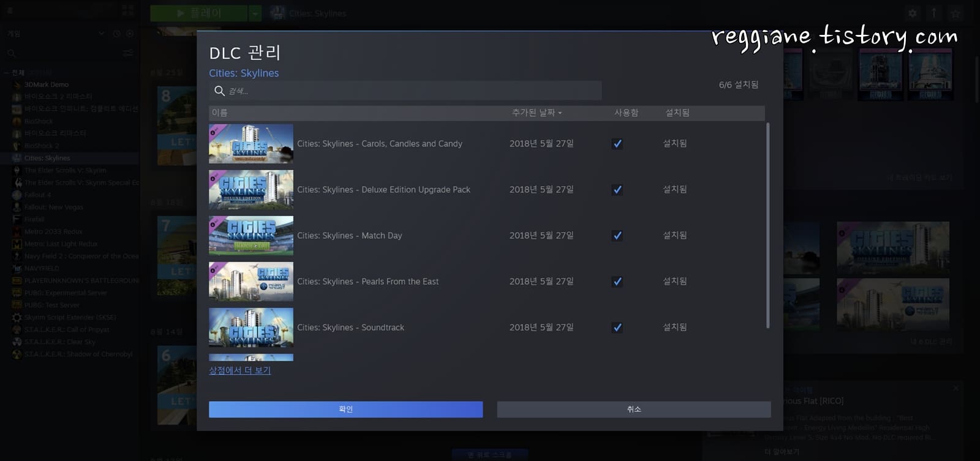Click Metro: Last Light Redux game icon

coord(17,244)
